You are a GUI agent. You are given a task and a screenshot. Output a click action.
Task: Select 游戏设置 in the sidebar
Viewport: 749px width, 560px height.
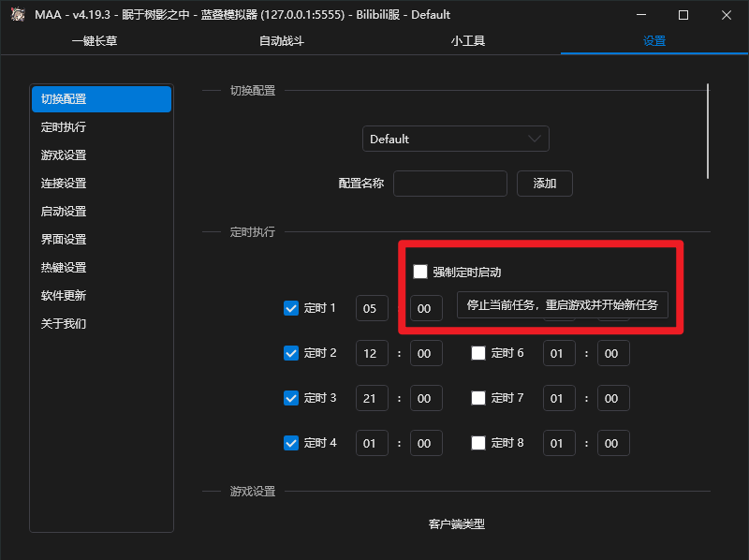click(64, 155)
